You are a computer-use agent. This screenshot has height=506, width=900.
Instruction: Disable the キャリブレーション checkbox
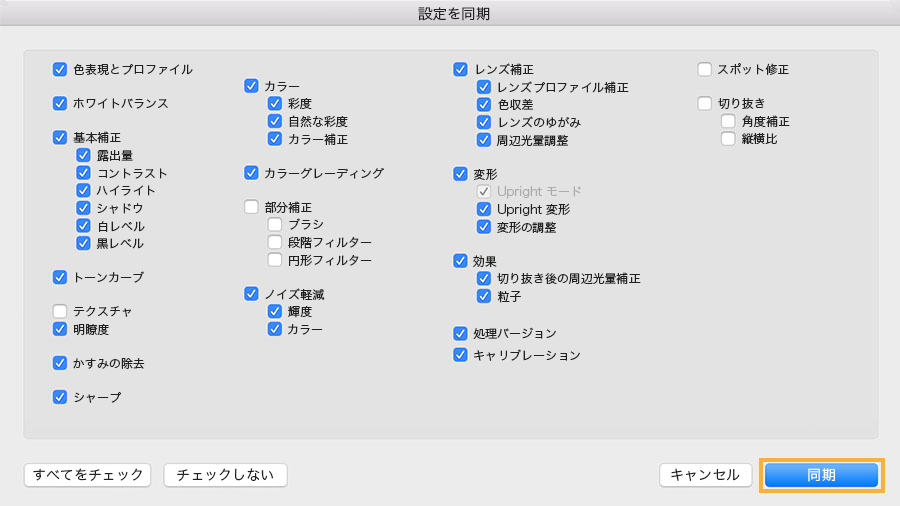tap(461, 355)
